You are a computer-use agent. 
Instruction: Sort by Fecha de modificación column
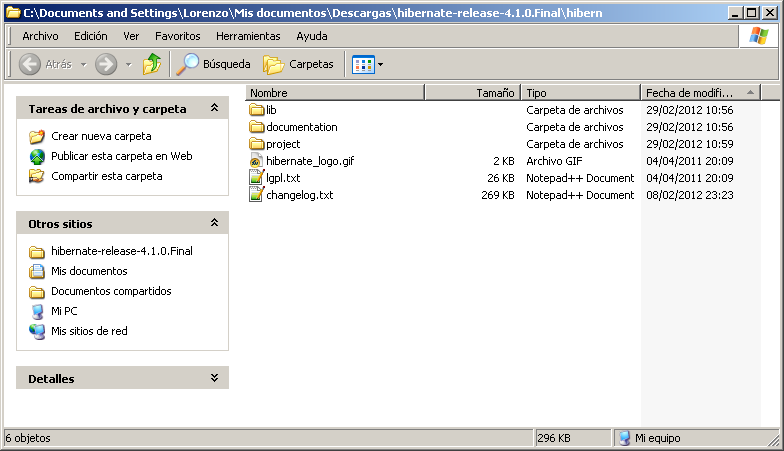690,92
